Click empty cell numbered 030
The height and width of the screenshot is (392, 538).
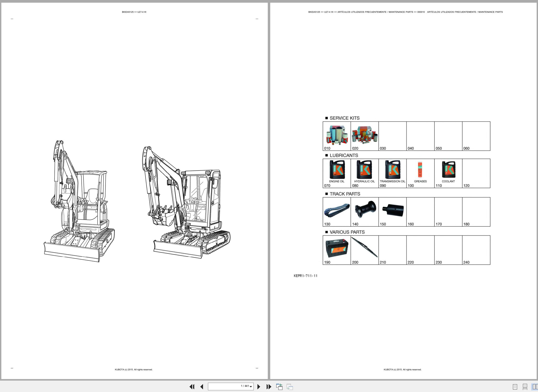pos(392,136)
